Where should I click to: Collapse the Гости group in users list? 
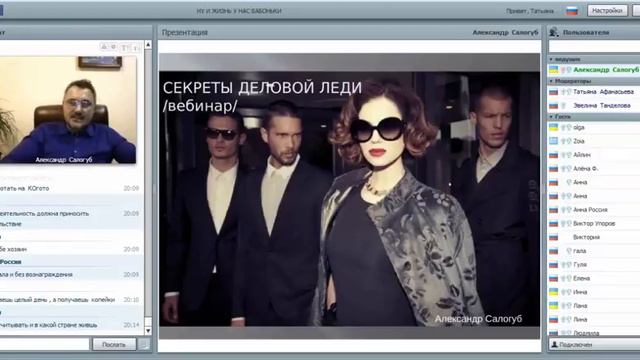(551, 117)
